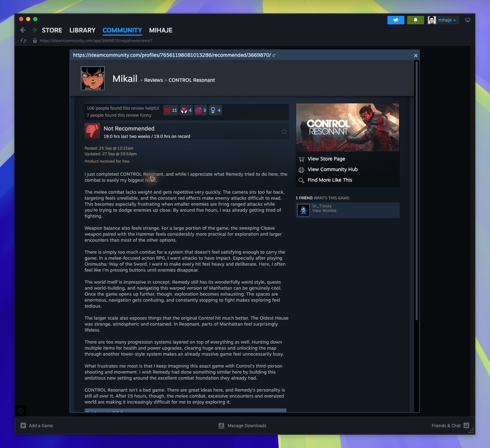This screenshot has width=490, height=448.
Task: Click the review popup vertical scrollbar
Action: click(417, 190)
